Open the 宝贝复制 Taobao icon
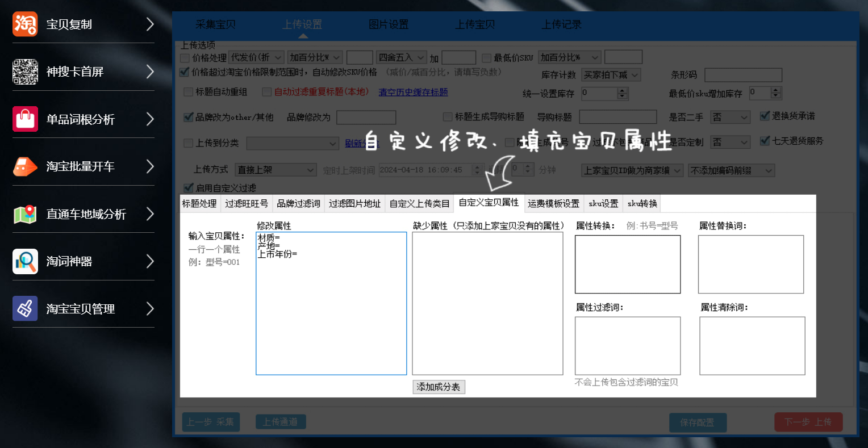 (25, 24)
